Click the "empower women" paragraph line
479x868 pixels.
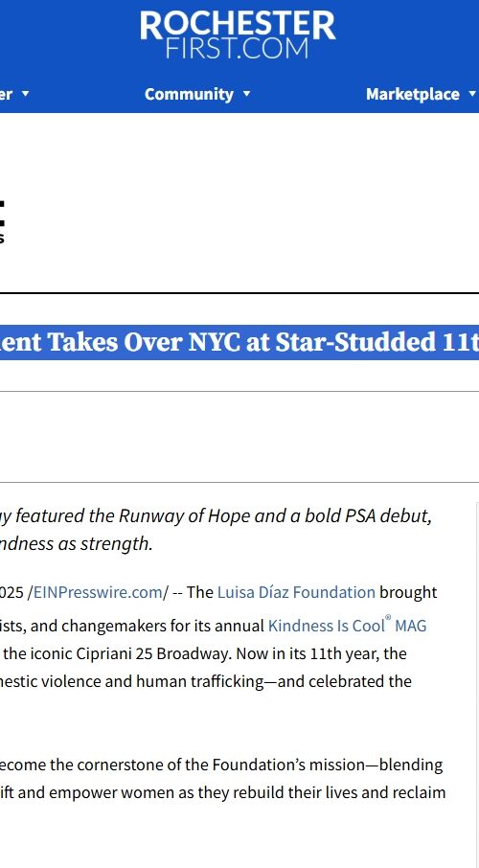tap(222, 792)
